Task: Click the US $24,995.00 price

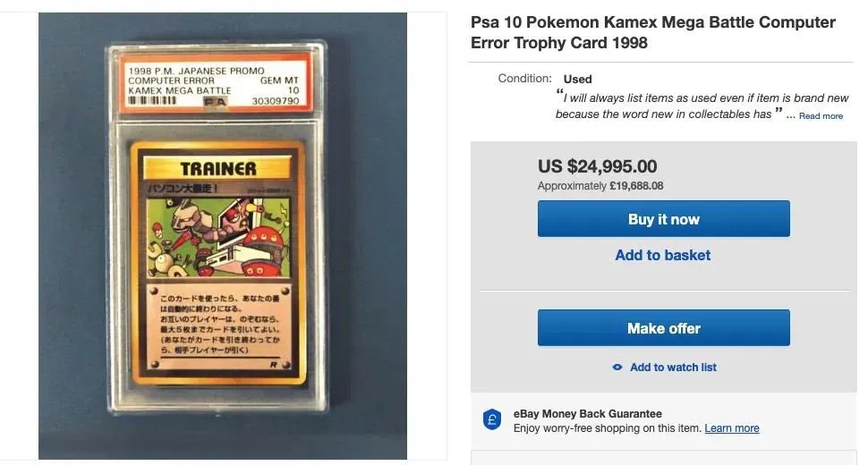Action: [597, 165]
